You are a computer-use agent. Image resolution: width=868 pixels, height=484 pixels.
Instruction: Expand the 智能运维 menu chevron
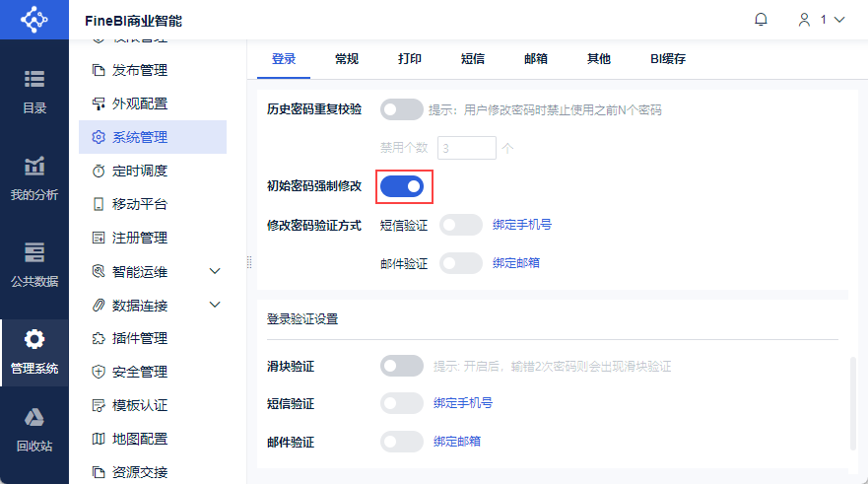[x=215, y=271]
